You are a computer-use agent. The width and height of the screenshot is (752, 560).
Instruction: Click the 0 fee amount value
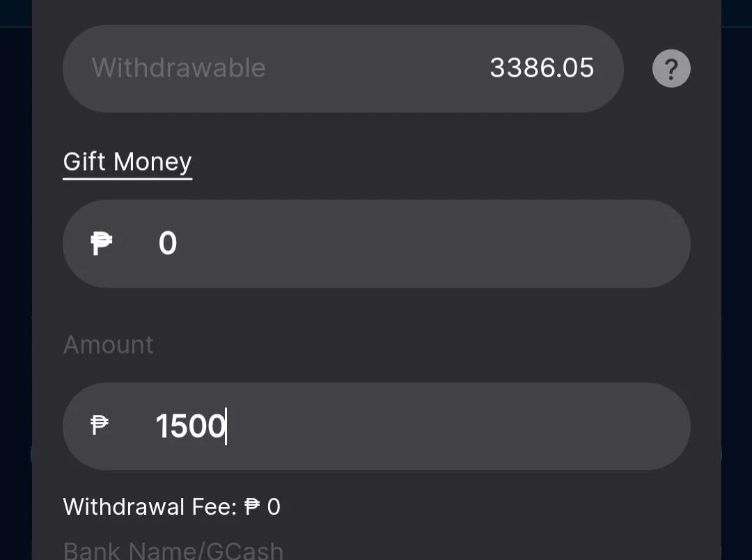point(274,507)
